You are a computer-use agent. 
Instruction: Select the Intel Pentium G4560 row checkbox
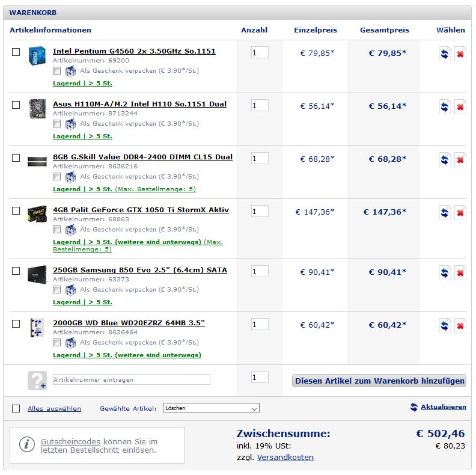tap(16, 52)
